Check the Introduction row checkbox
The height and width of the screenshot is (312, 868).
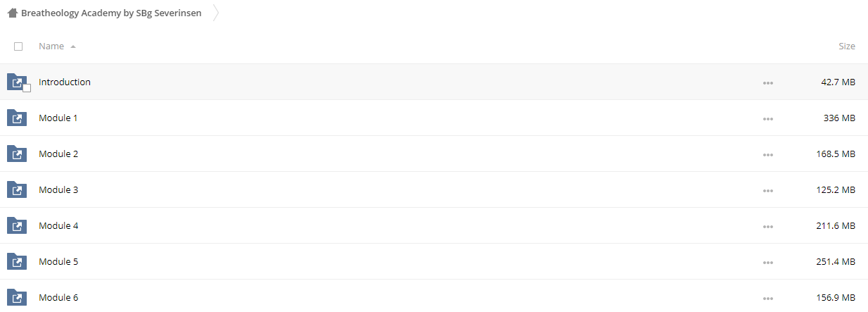tap(27, 88)
